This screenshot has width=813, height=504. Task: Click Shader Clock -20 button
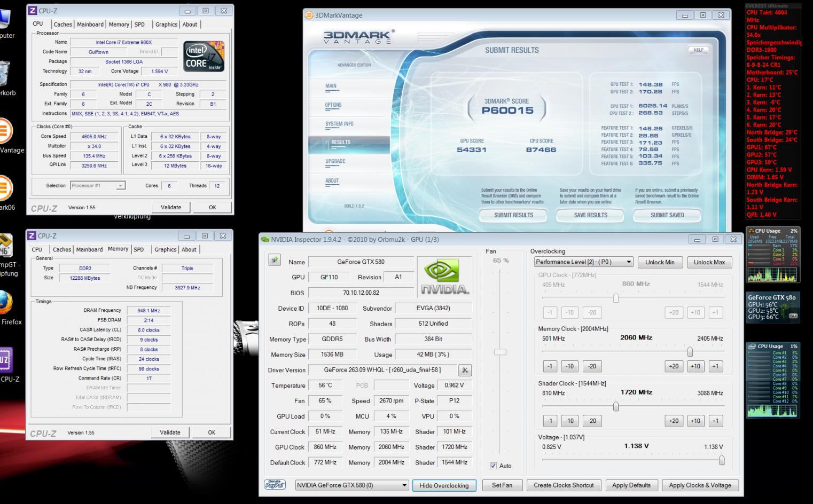click(x=592, y=421)
